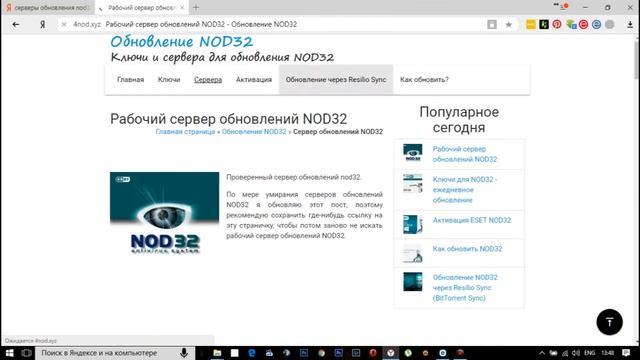Click the microphone icon in taskbar search
640x360 pixels.
pos(184,353)
